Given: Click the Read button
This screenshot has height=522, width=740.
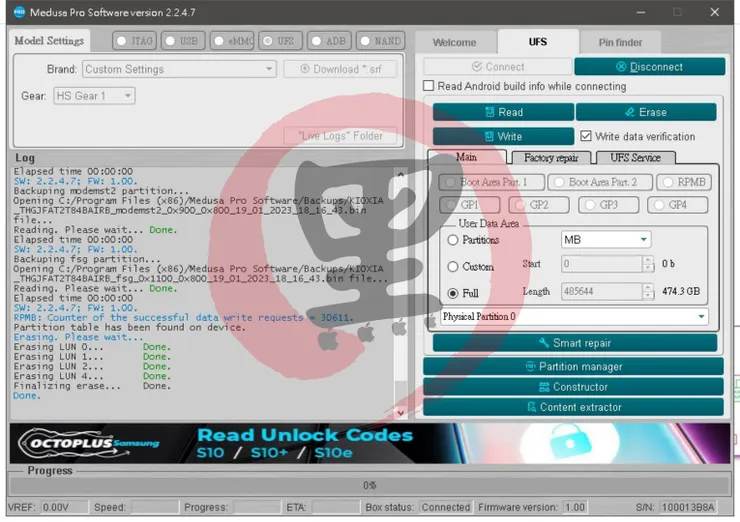Looking at the screenshot, I should tap(504, 112).
